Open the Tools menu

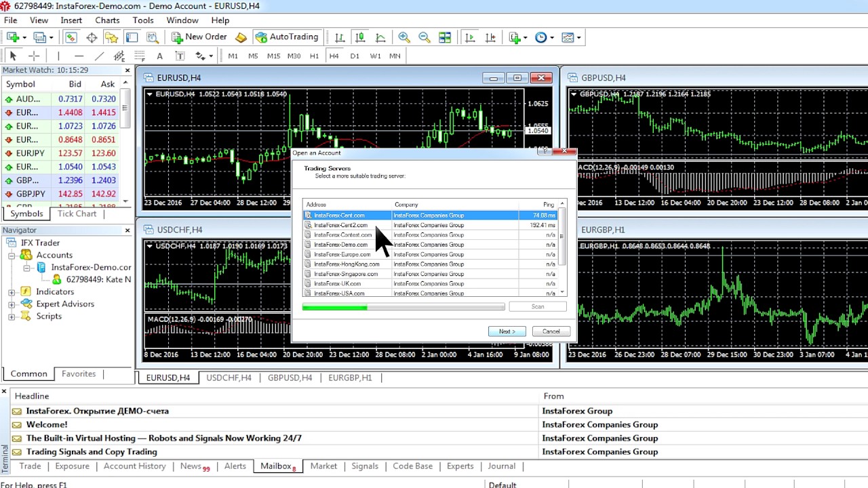coord(143,20)
